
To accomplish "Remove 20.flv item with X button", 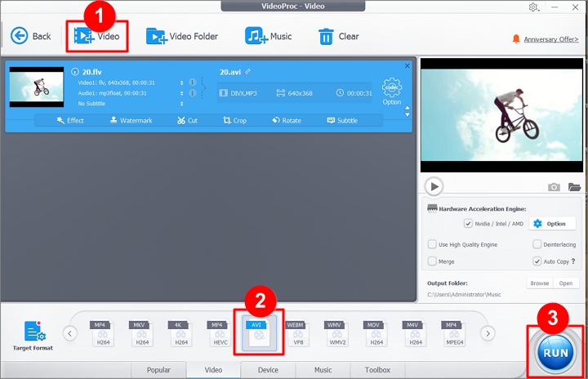I will coord(408,66).
